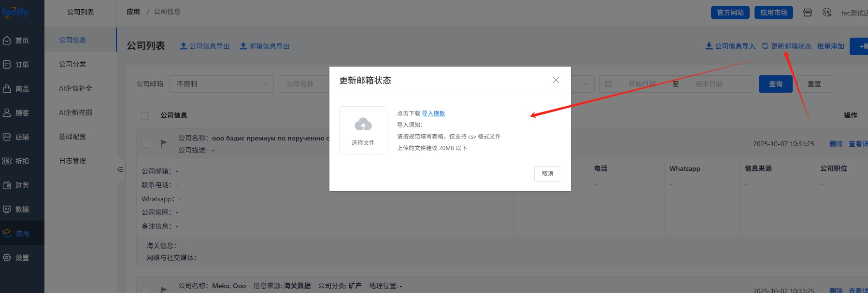This screenshot has height=293, width=868.
Task: Switch language with the EN globe icon
Action: pyautogui.click(x=826, y=13)
